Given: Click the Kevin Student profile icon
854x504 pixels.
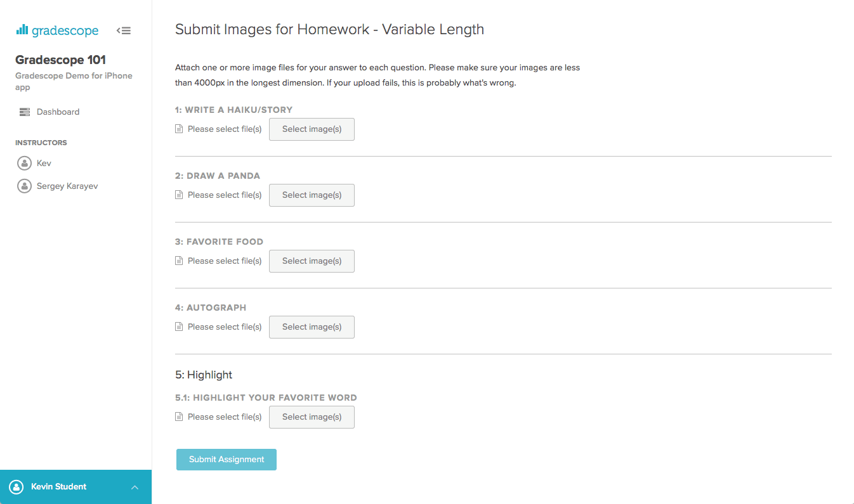Looking at the screenshot, I should (16, 486).
